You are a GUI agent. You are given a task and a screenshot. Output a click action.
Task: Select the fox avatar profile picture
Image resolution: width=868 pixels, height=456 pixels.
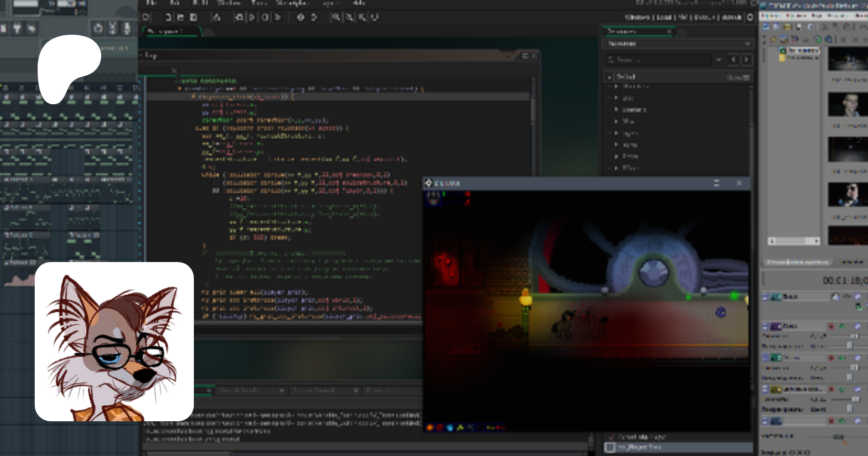114,342
